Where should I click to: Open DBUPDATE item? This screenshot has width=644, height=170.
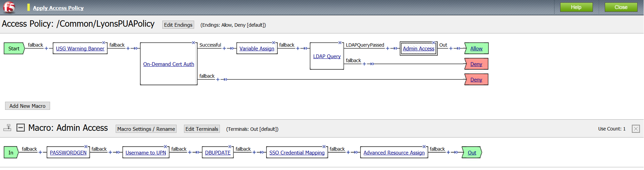click(x=218, y=153)
